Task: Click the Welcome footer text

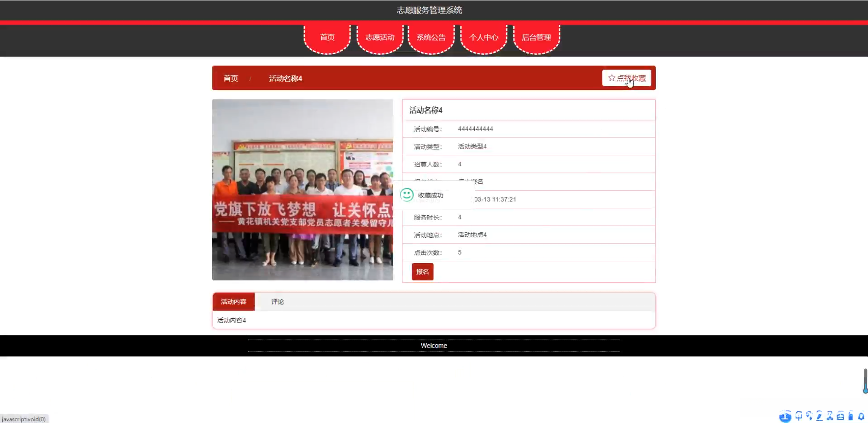Action: click(434, 346)
